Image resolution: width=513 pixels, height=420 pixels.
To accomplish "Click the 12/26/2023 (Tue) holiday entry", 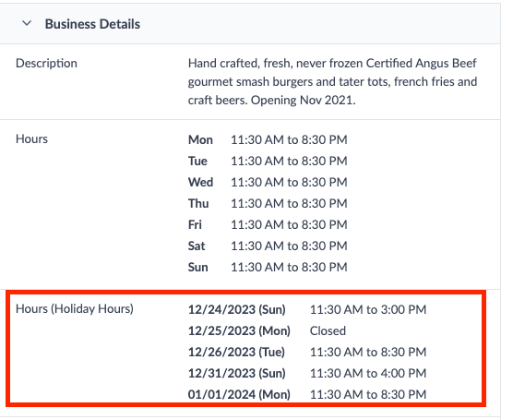I will click(x=307, y=353).
